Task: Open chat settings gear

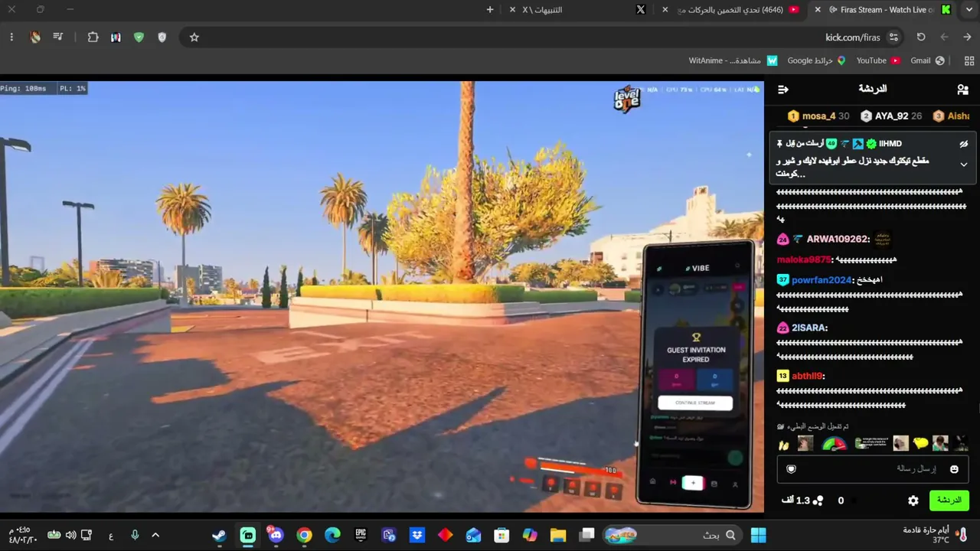Action: 913,500
